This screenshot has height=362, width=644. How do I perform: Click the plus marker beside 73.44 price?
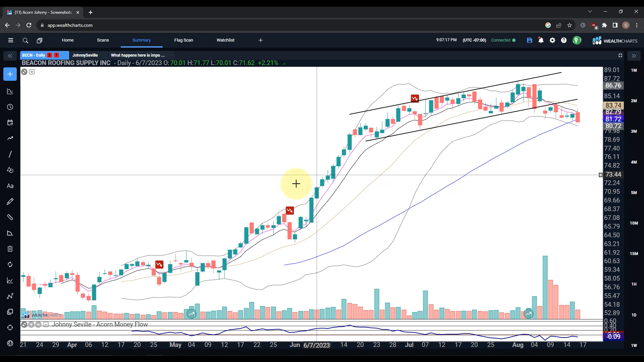pyautogui.click(x=601, y=175)
